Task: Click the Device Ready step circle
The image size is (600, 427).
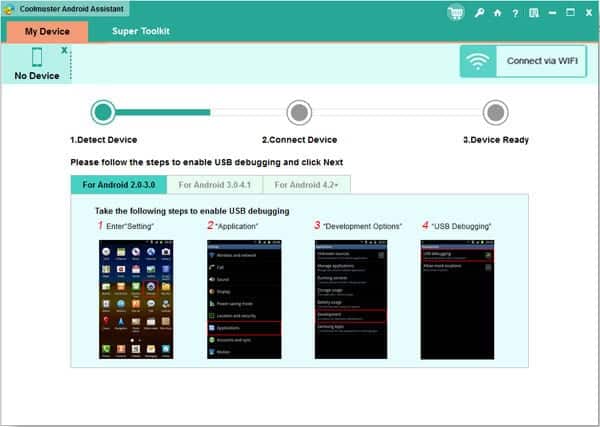Action: [496, 112]
